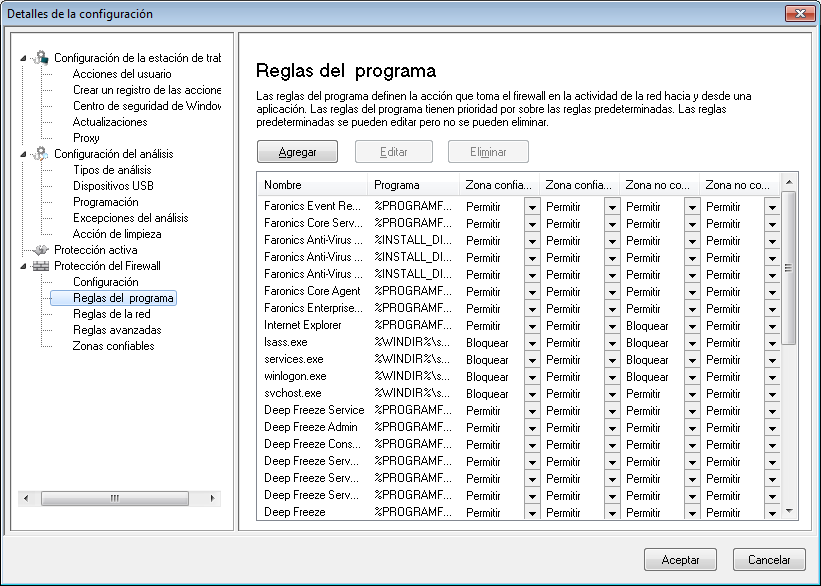Sort by the Programa column header
Image resolution: width=821 pixels, height=586 pixels.
[414, 185]
